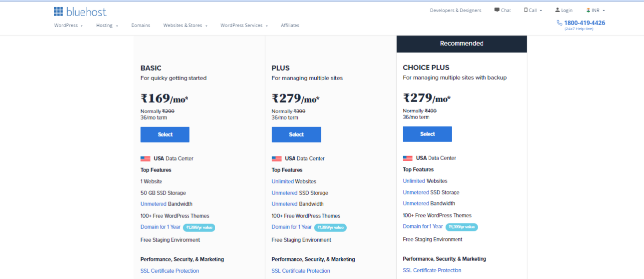Expand the WordPress navigation dropdown
The width and height of the screenshot is (644, 279).
tap(69, 25)
